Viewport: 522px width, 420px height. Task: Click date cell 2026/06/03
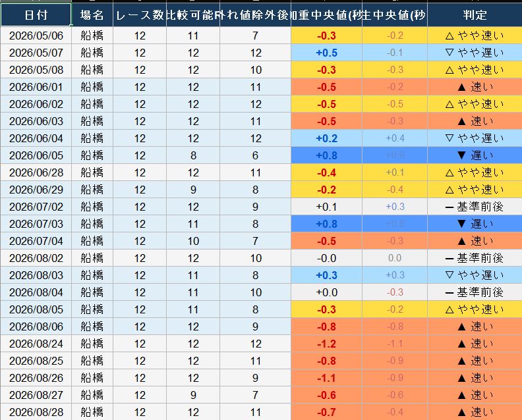[x=36, y=121]
